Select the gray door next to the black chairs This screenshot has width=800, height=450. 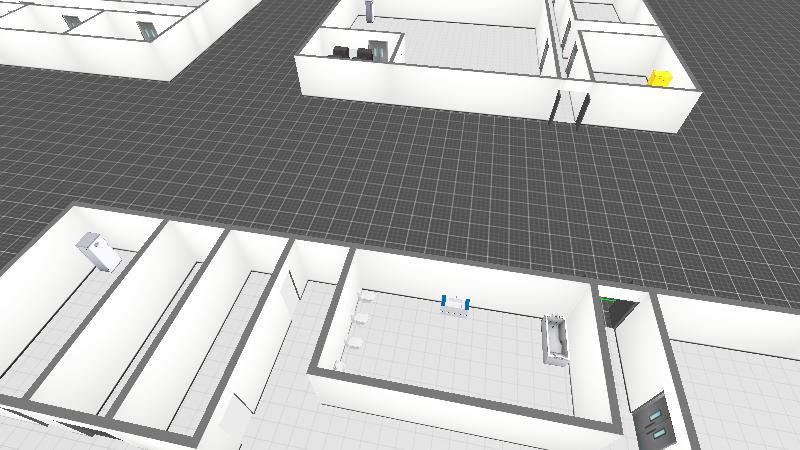(378, 50)
